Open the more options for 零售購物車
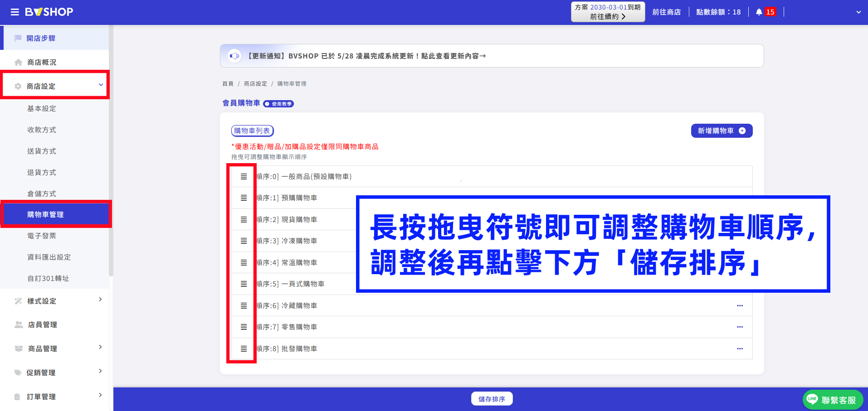Screen dimensions: 868x411 (x=740, y=327)
